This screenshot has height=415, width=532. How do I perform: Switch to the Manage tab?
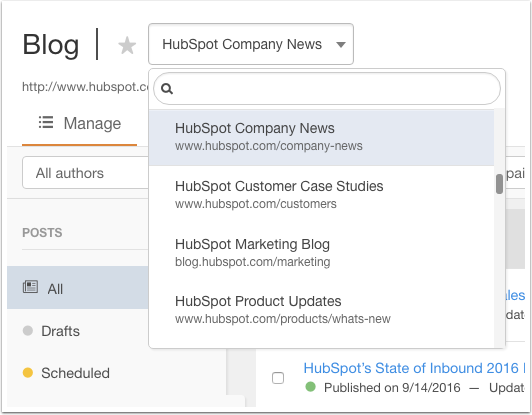click(x=79, y=123)
